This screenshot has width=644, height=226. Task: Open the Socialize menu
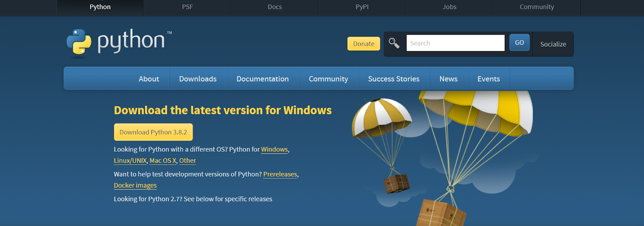[553, 44]
